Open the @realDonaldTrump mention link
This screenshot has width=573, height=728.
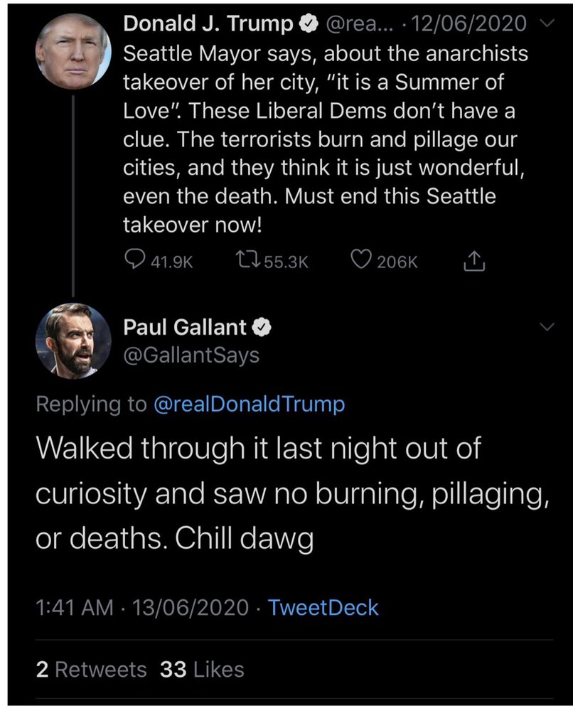coord(249,404)
